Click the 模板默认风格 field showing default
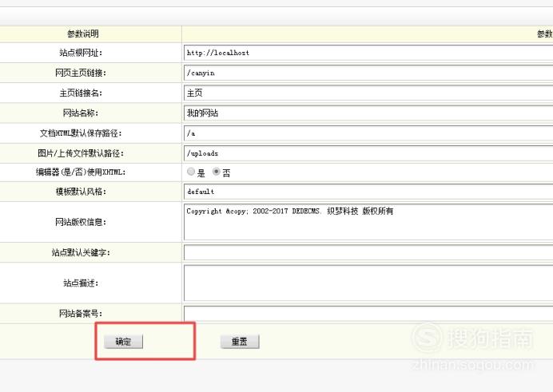Image resolution: width=553 pixels, height=392 pixels. point(368,192)
